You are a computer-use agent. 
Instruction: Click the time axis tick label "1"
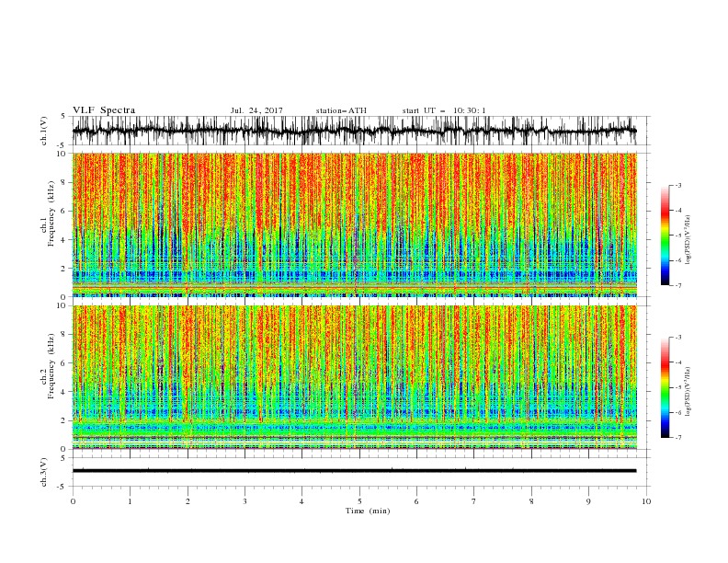130,501
